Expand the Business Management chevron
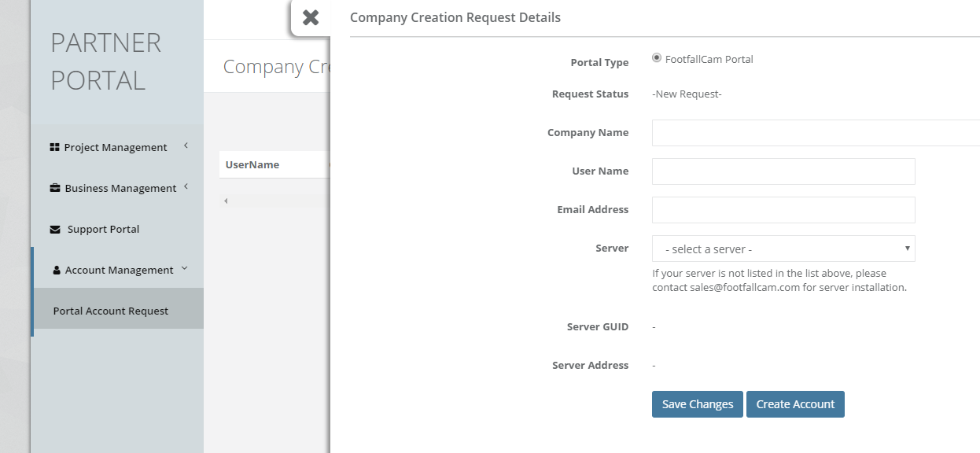Viewport: 980px width, 453px height. coord(186,186)
